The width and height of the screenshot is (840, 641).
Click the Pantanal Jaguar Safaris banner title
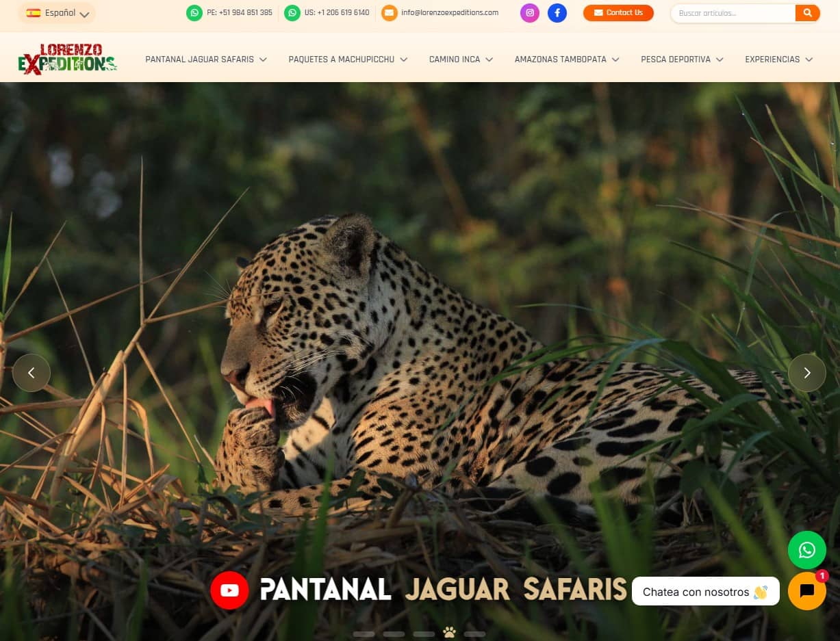(x=444, y=590)
